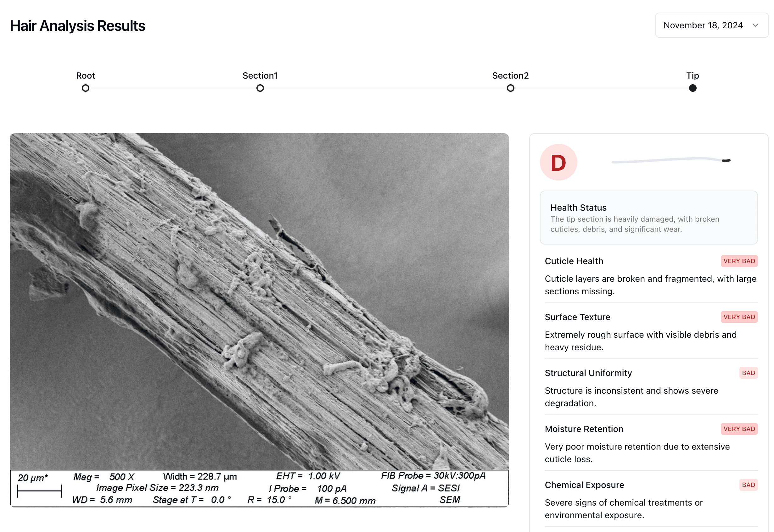Select the filled Tip step circle
Viewport: 774px width, 532px height.
[692, 88]
